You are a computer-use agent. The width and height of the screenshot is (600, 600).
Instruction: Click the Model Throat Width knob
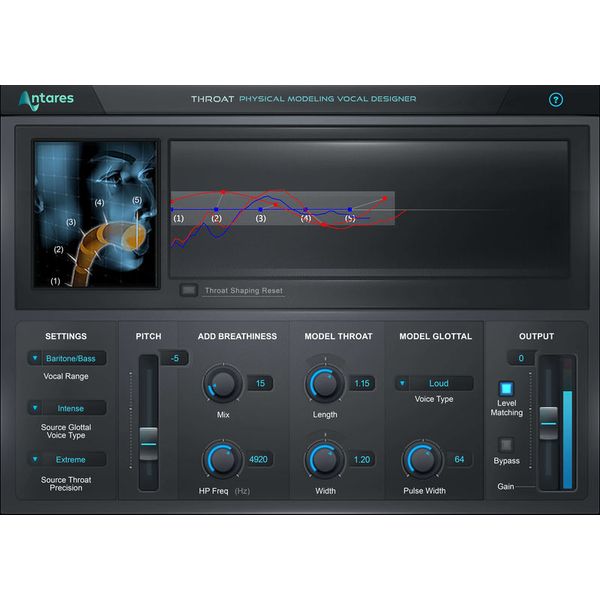325,459
